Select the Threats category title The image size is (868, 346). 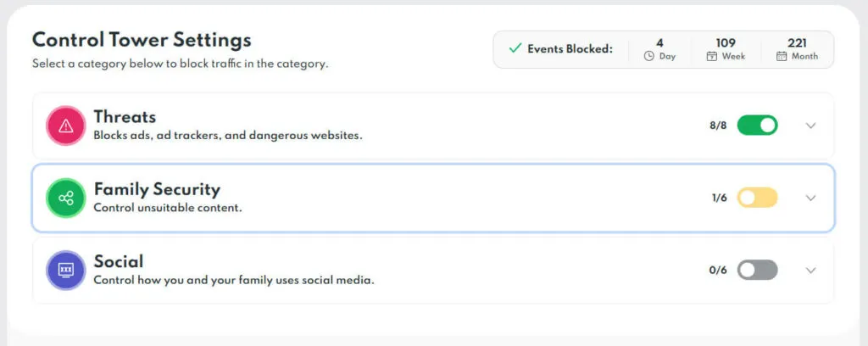pos(125,117)
